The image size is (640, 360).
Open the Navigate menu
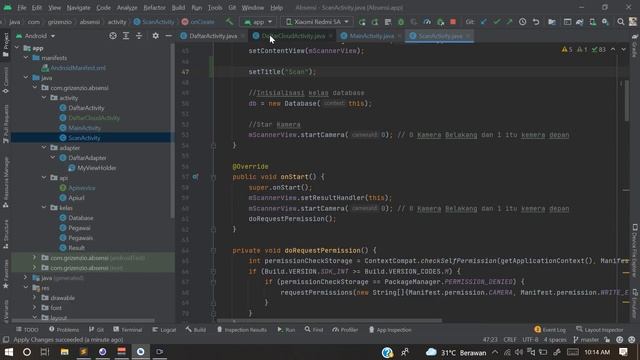tap(78, 7)
